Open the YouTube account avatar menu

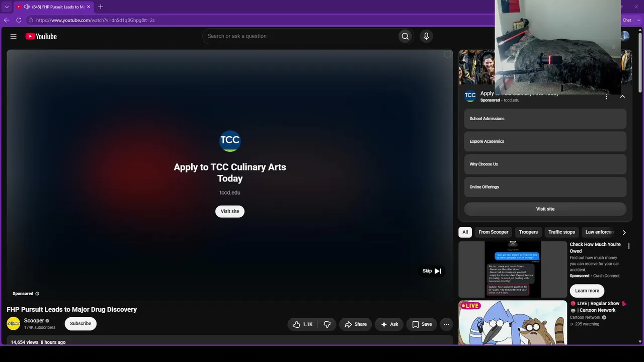(625, 36)
